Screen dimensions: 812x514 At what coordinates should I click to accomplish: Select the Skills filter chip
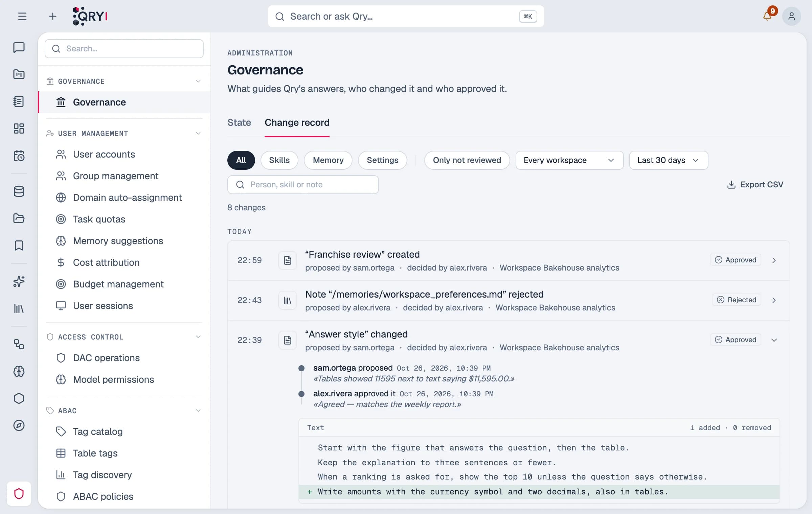pyautogui.click(x=279, y=160)
